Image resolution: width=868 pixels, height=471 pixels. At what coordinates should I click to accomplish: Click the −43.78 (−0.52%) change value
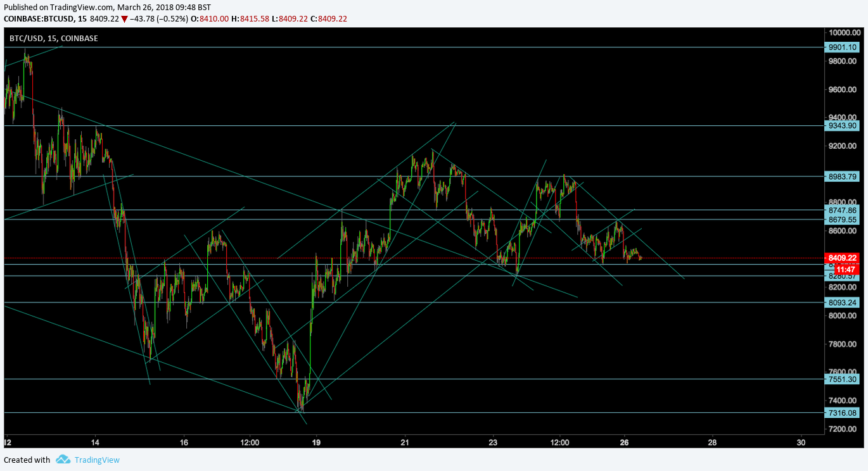pos(158,19)
